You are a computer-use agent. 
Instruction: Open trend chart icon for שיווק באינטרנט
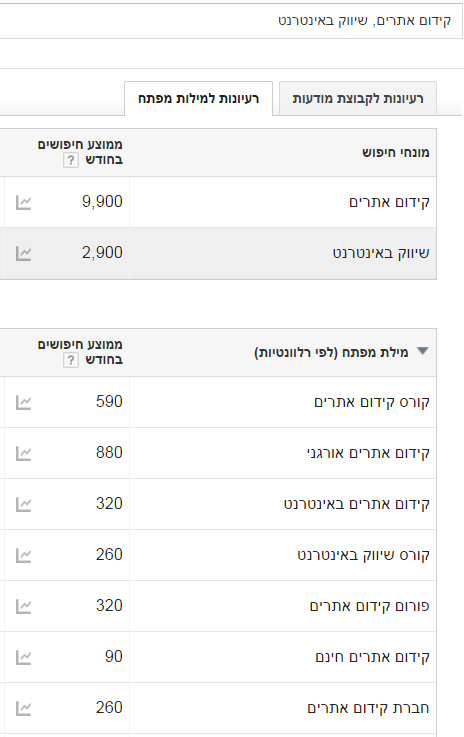pos(24,253)
